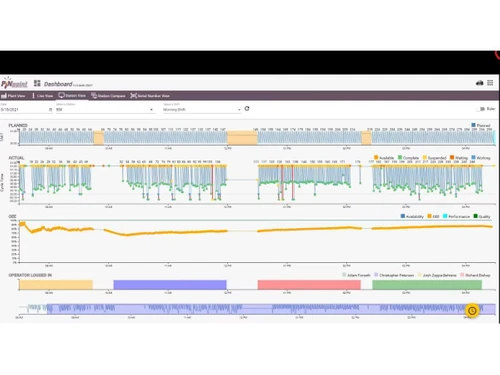Viewport: 500px width, 375px height.
Task: Toggle OEE series in legend
Action: [433, 216]
